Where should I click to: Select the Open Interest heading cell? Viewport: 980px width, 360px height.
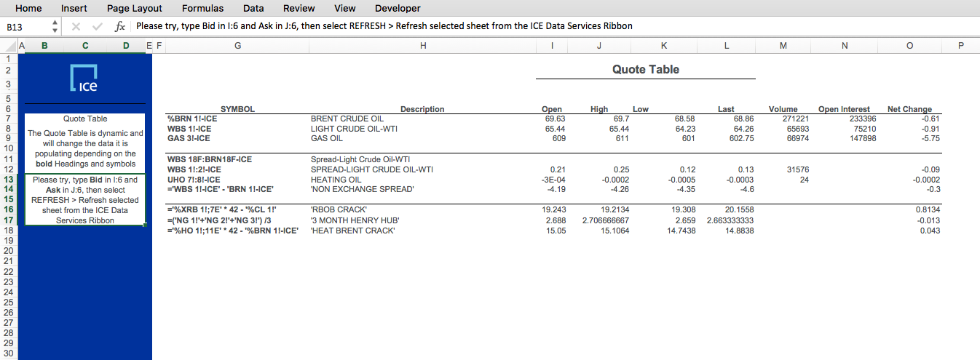(844, 109)
